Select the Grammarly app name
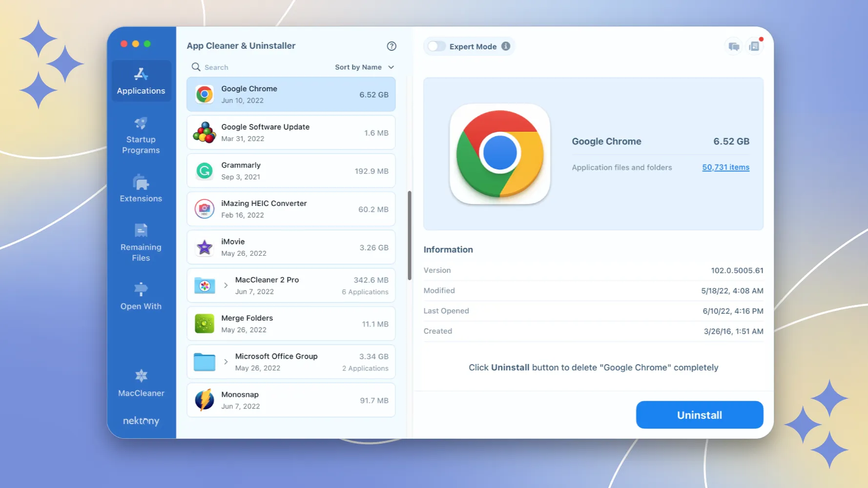The image size is (868, 488). pyautogui.click(x=241, y=165)
